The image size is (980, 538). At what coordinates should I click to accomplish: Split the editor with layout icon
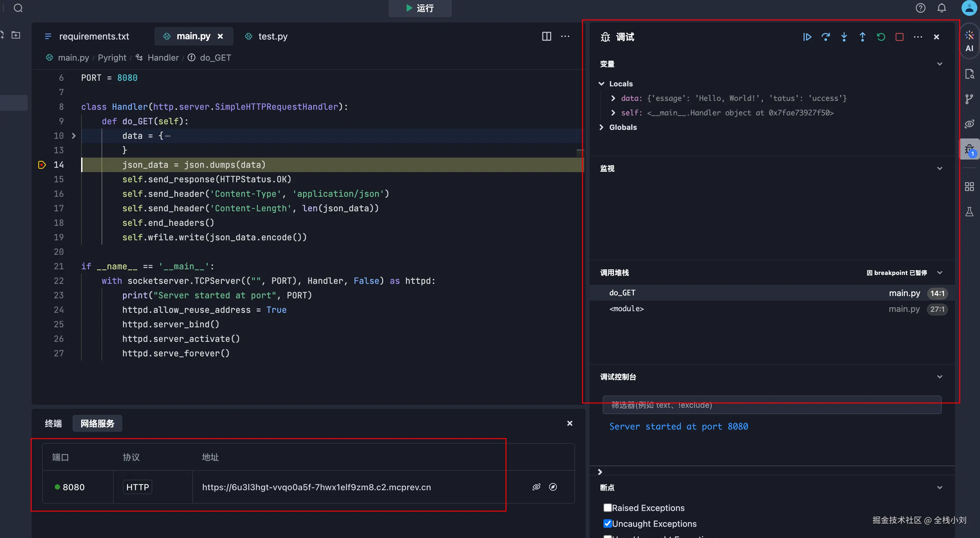[546, 36]
